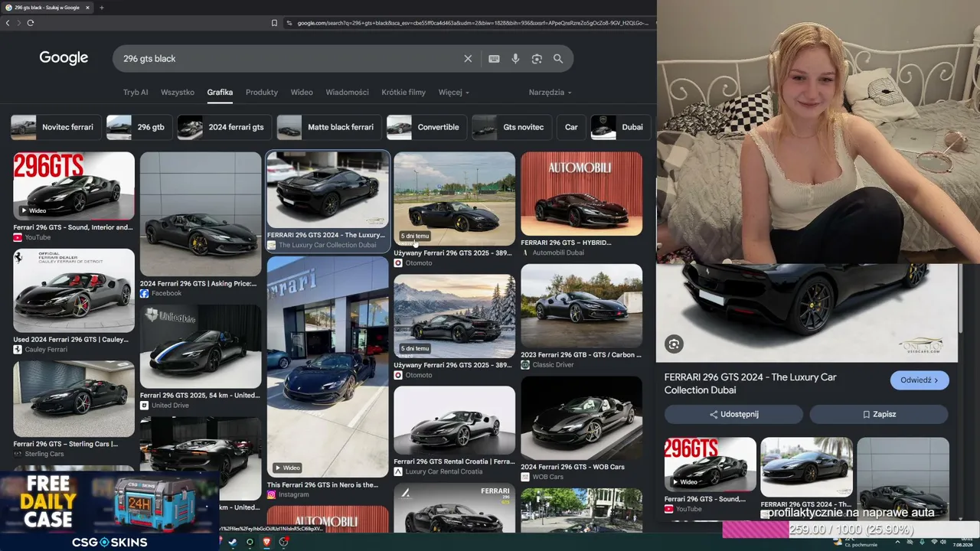Filter by 'Matte black ferrari' chip

329,127
